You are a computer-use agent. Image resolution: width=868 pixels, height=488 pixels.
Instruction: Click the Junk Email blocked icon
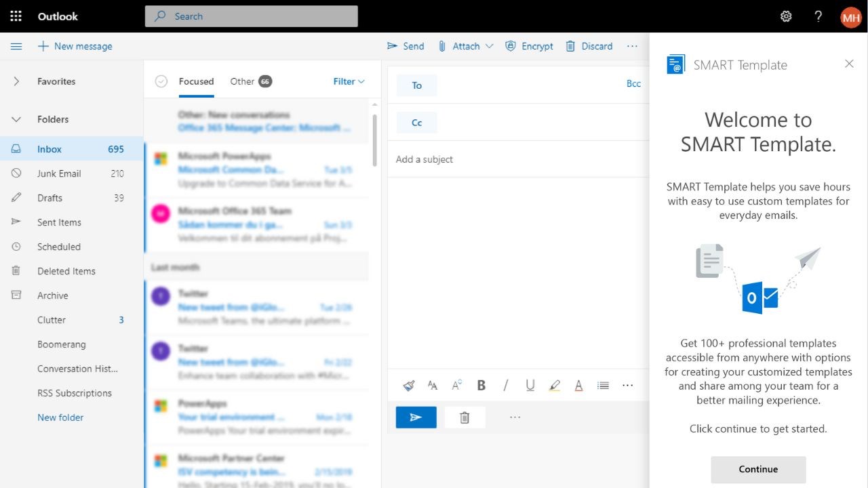pos(16,174)
